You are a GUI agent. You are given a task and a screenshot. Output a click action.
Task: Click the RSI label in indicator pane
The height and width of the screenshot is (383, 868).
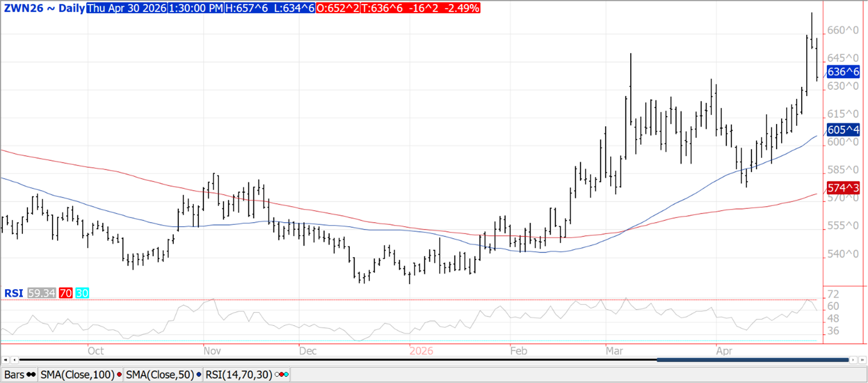[x=13, y=293]
